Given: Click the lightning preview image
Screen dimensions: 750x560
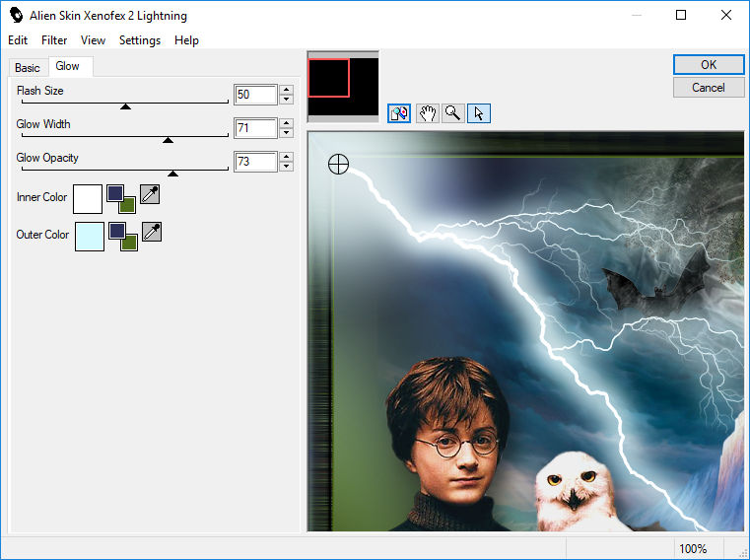Looking at the screenshot, I should [525, 331].
